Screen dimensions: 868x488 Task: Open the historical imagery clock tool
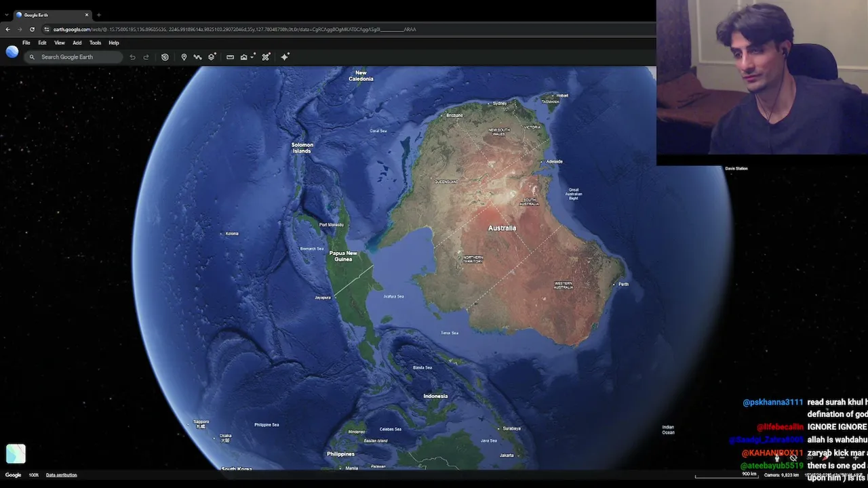pos(165,57)
